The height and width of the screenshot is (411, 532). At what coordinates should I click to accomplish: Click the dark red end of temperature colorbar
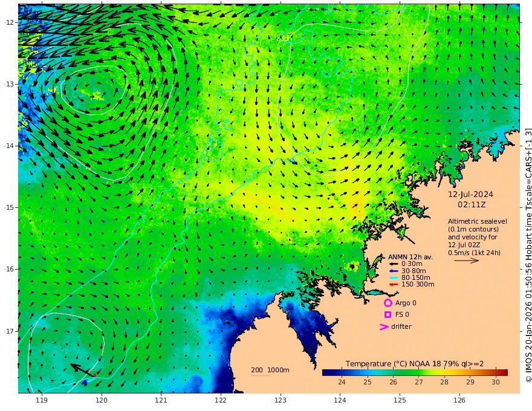pos(504,373)
